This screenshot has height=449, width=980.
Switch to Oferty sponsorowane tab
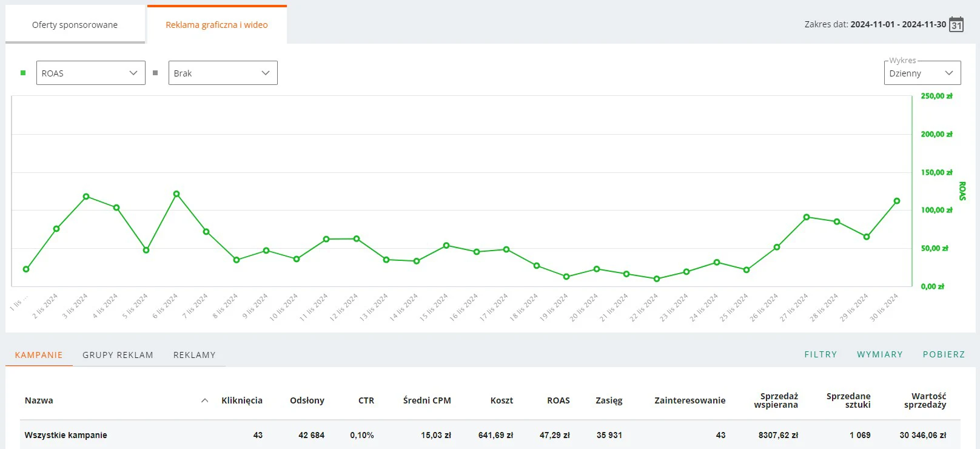75,25
